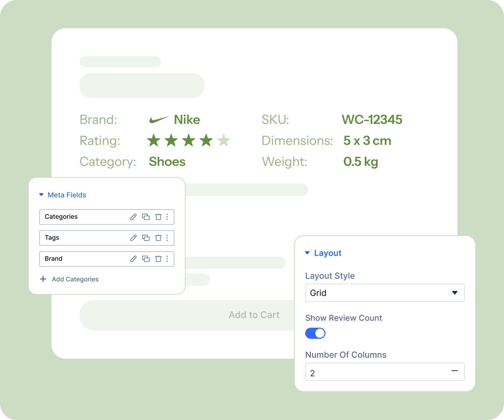Select the Categories meta field row
504x420 pixels.
107,217
